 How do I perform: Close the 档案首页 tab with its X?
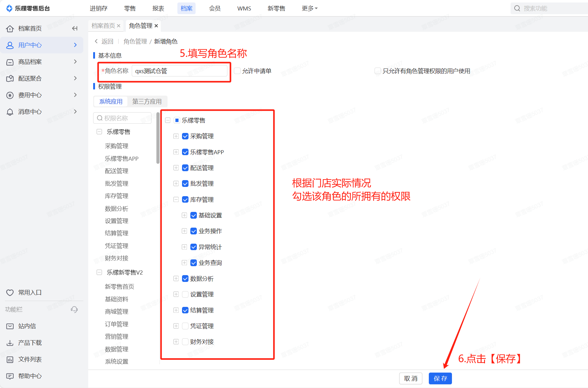(x=118, y=26)
